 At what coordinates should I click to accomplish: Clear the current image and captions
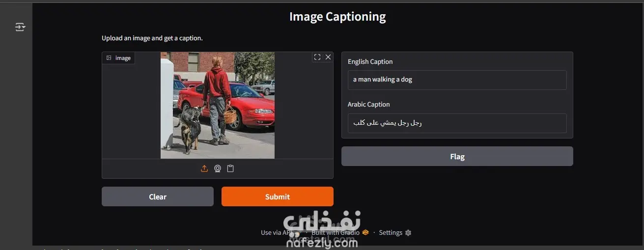(x=158, y=196)
